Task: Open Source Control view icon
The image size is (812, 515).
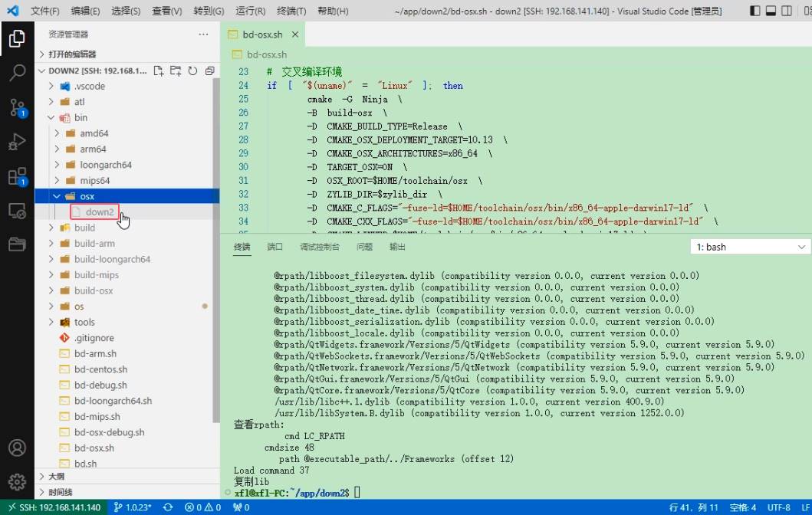Action: pos(17,107)
